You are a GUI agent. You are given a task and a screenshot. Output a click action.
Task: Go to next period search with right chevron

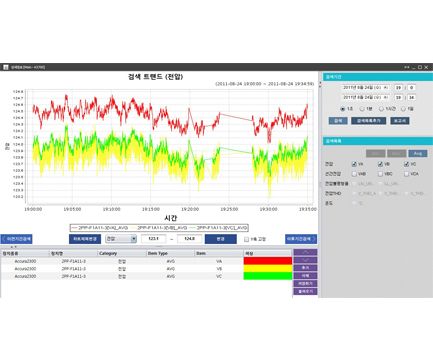click(x=301, y=239)
